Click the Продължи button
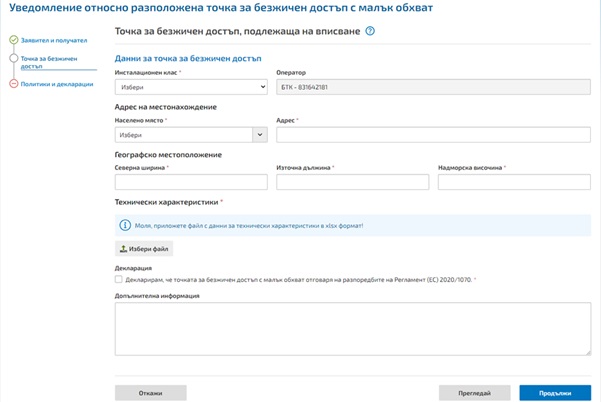Image resolution: width=601 pixels, height=402 pixels. (555, 393)
